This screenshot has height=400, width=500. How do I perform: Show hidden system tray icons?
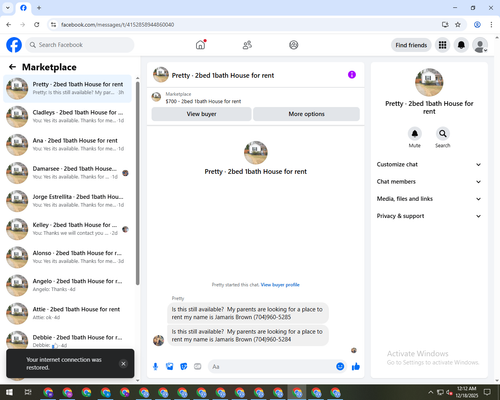(430, 392)
